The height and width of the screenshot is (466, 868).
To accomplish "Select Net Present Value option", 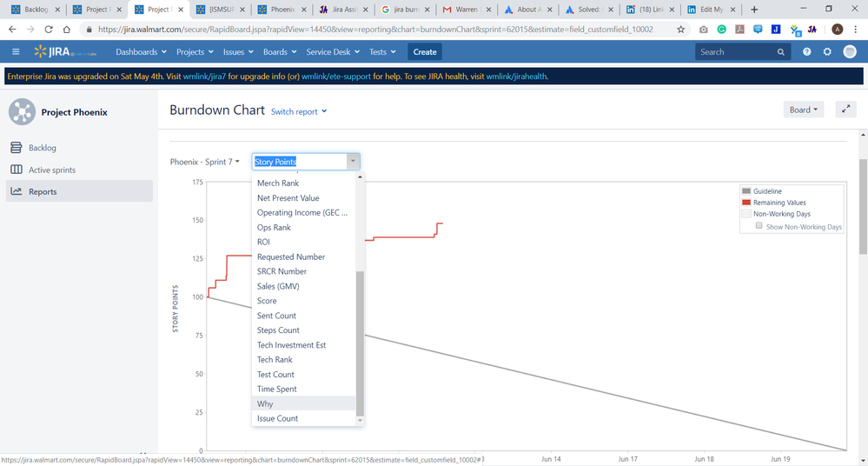I will [303, 198].
